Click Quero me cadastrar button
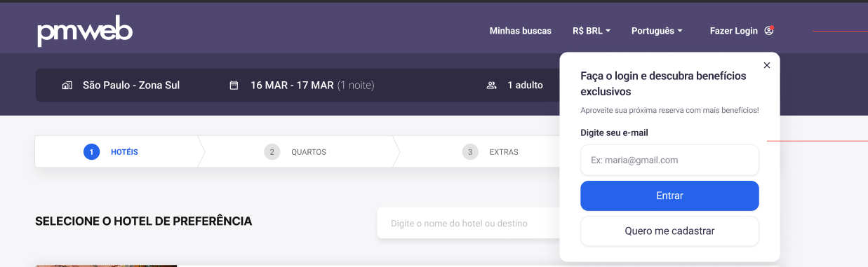Image resolution: width=868 pixels, height=267 pixels. [x=669, y=231]
